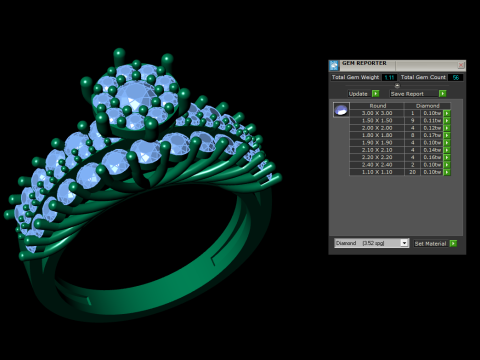
Task: Click the green arrow for 1.50 X 1.50 row
Action: (x=447, y=121)
